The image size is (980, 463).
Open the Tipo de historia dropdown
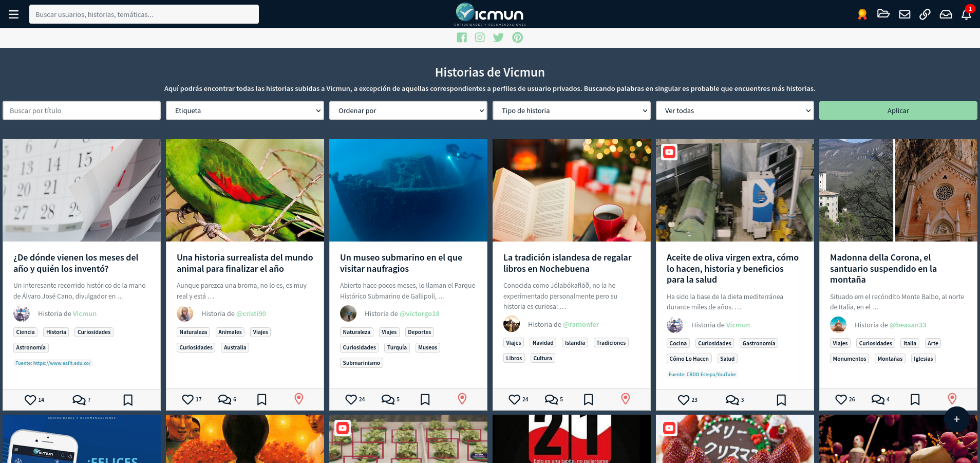[572, 110]
